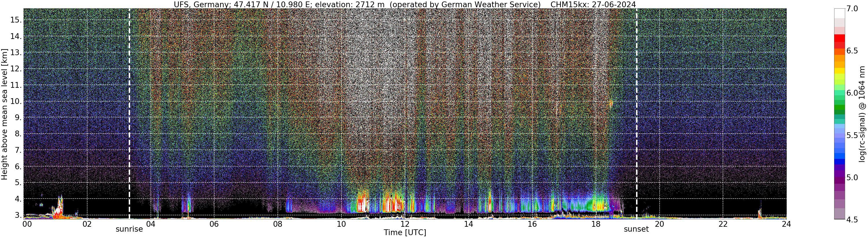This screenshot has height=238, width=868.
Task: Click the y-axis tick label '15.'
Action: 16,20
